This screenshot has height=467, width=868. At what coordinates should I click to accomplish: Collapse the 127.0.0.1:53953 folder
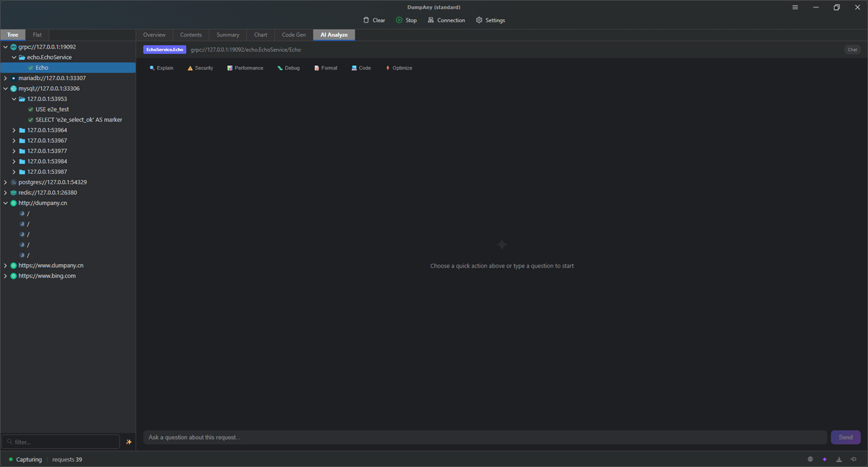[14, 99]
